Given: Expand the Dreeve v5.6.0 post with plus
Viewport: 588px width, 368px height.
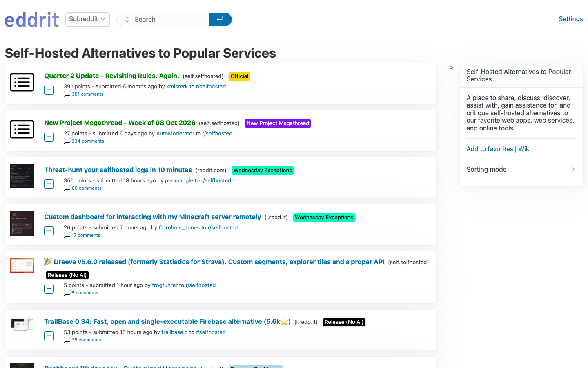Looking at the screenshot, I should pos(49,289).
